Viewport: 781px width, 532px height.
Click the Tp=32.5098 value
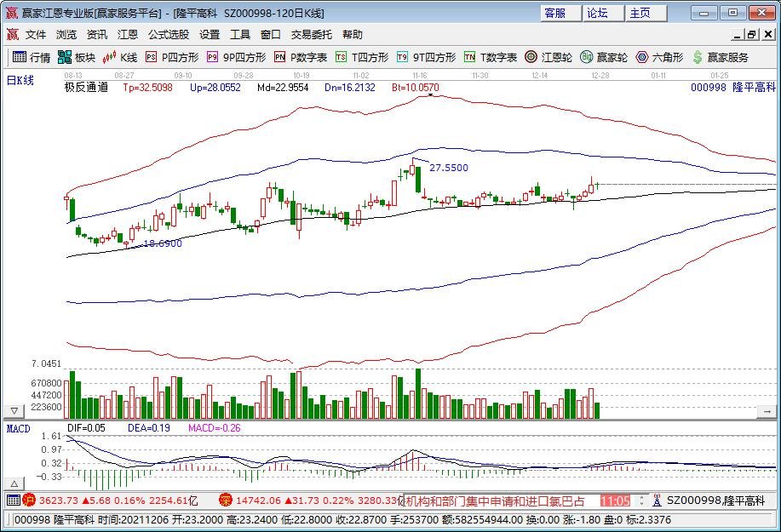pyautogui.click(x=148, y=88)
